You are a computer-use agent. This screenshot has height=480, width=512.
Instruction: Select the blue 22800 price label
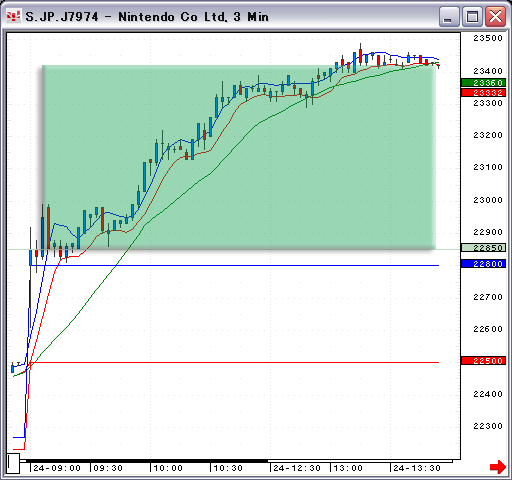click(x=483, y=264)
